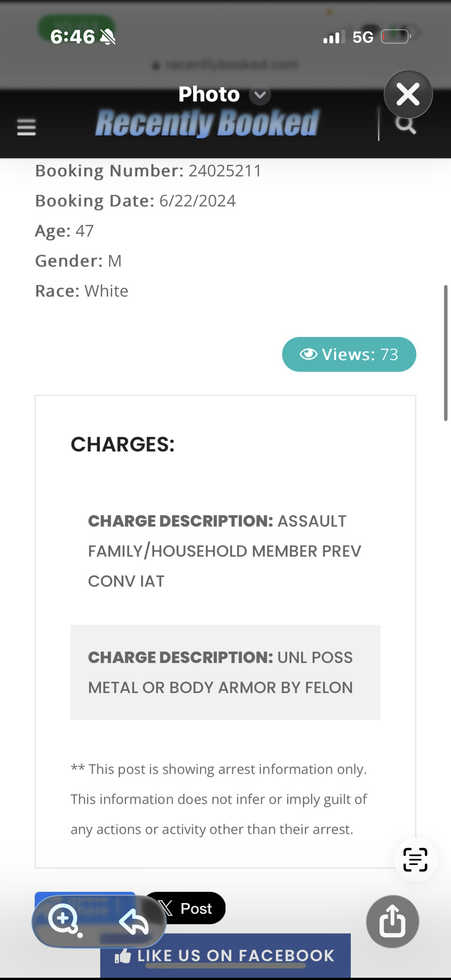The image size is (451, 980).
Task: Click the Recently Booked logo
Action: coord(207,123)
